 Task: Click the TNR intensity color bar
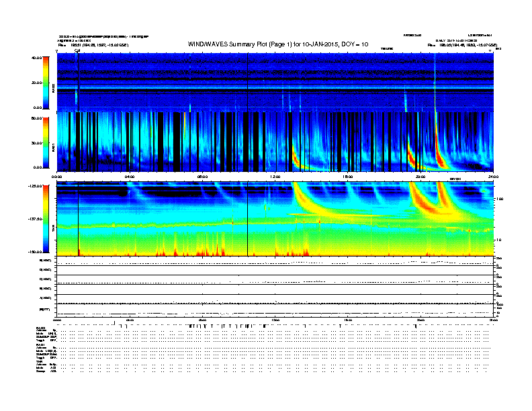click(x=46, y=219)
